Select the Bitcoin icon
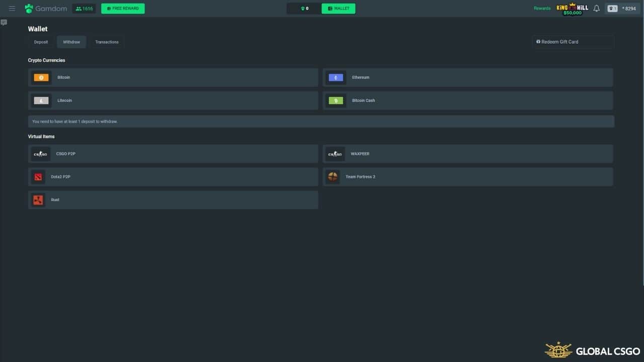 (x=41, y=77)
